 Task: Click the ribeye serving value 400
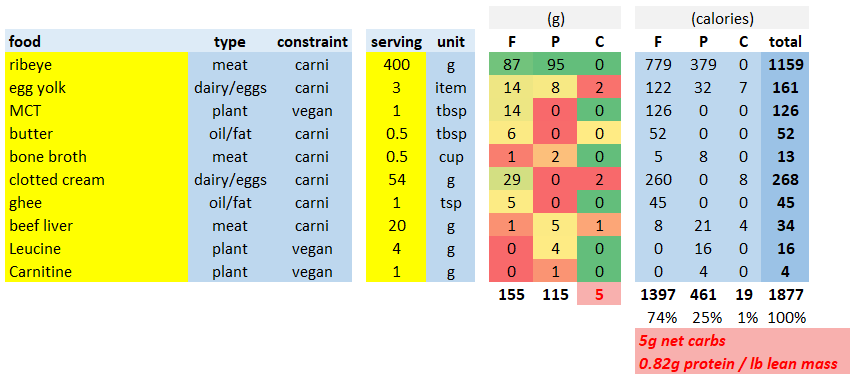(x=396, y=64)
